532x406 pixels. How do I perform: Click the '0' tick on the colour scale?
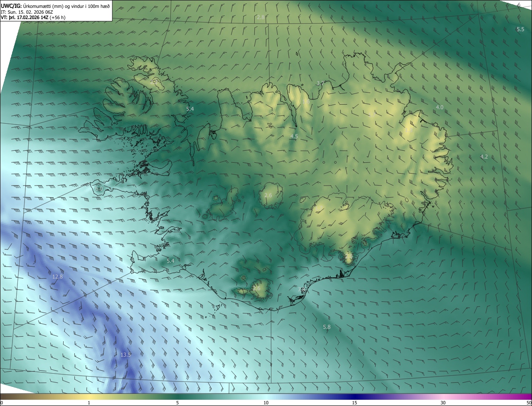pos(1,403)
